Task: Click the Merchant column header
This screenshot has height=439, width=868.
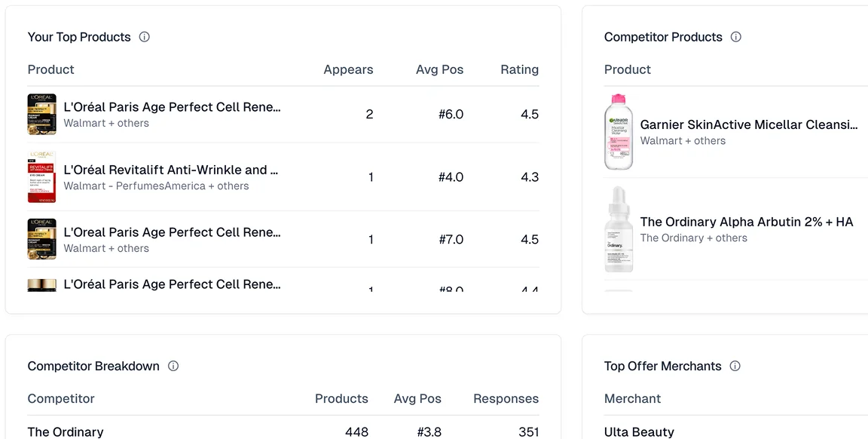Action: 632,398
